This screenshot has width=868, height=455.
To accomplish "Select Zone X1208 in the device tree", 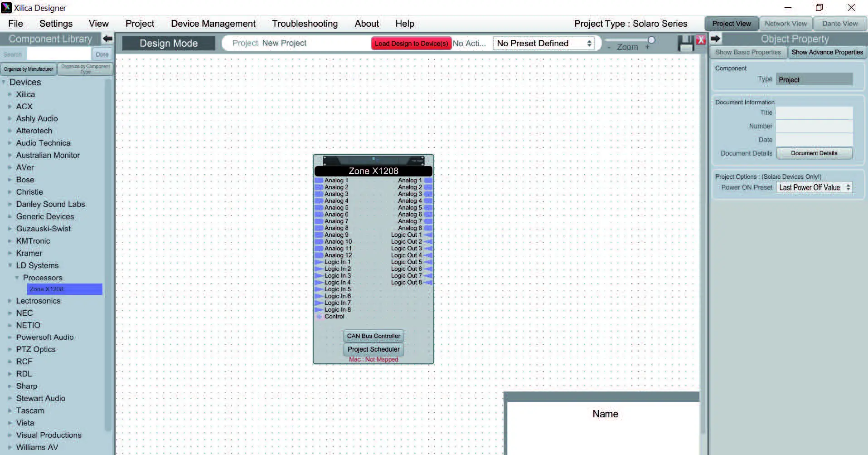I will coord(65,289).
